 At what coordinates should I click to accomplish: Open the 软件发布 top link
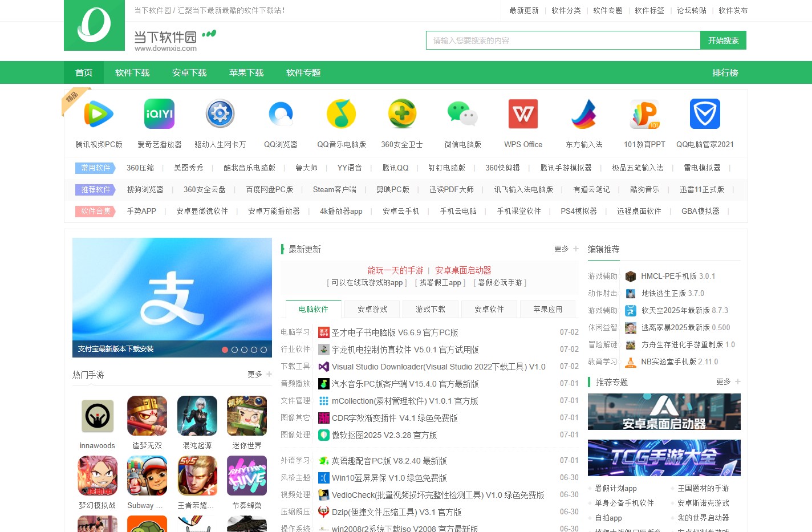point(733,10)
